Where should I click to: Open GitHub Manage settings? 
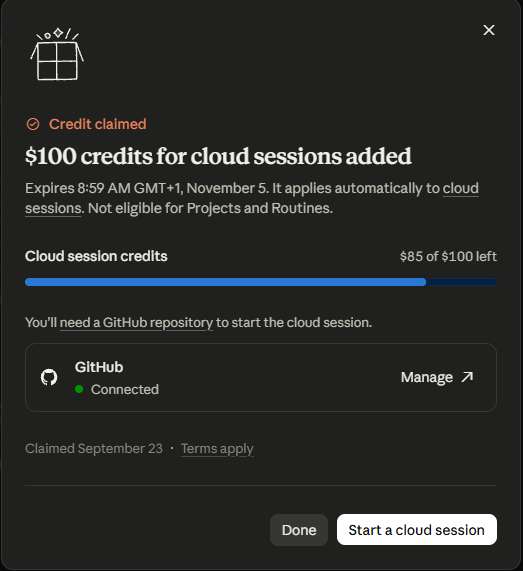[437, 377]
